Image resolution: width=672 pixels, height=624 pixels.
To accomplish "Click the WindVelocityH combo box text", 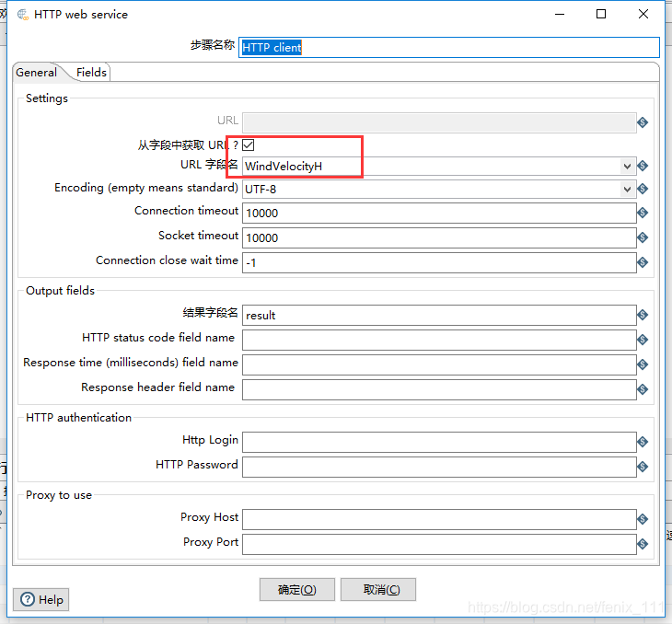I will tap(284, 167).
